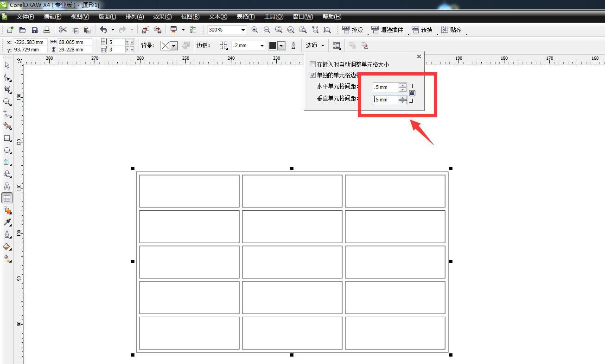
Task: Open the 表格 menu
Action: (245, 17)
